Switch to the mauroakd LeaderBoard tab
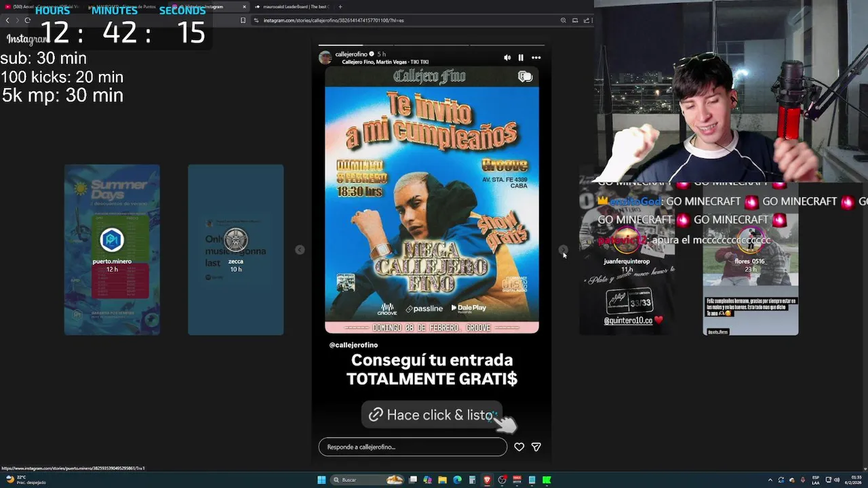Viewport: 868px width, 488px height. (x=293, y=7)
